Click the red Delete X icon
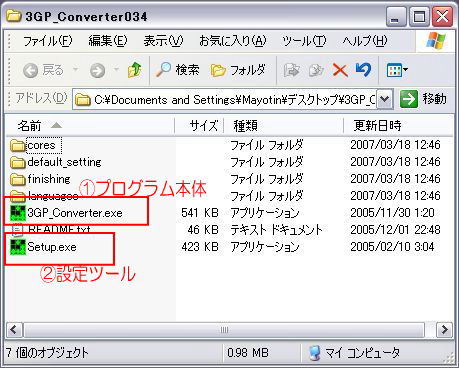The image size is (459, 368). (340, 70)
